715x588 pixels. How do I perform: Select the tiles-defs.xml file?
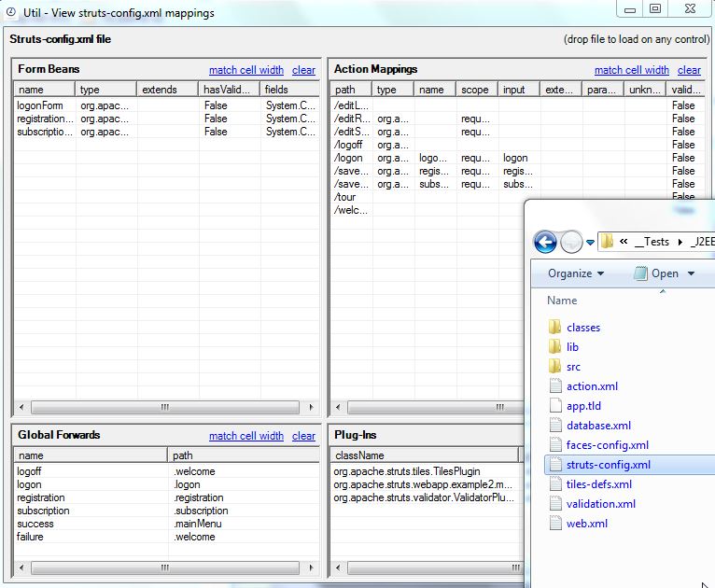[598, 484]
